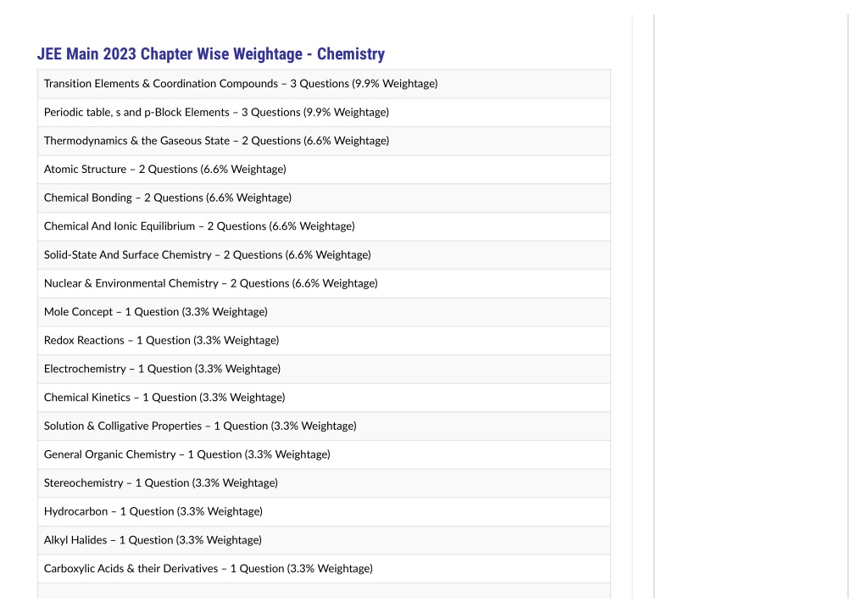The width and height of the screenshot is (868, 613).
Task: Click the 'Transition Elements & Coordination Compounds' row
Action: click(x=324, y=84)
